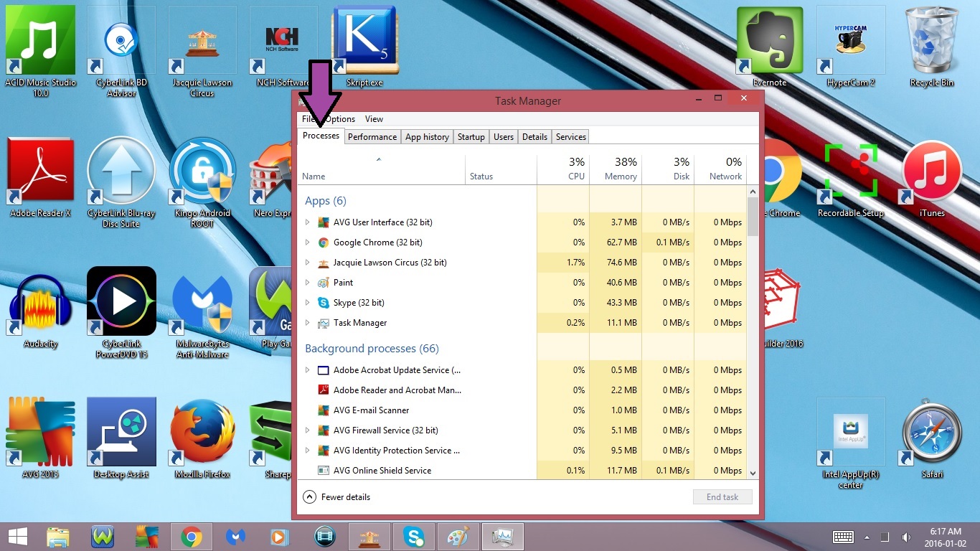The height and width of the screenshot is (551, 980).
Task: Expand AVG Identity Protection Service row
Action: click(x=308, y=451)
